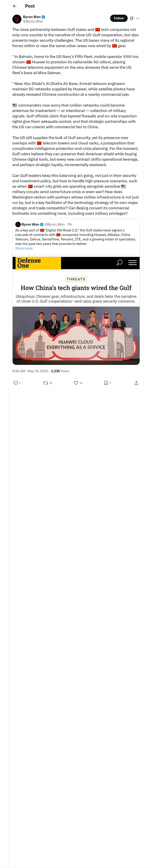Repost this post

46,383
